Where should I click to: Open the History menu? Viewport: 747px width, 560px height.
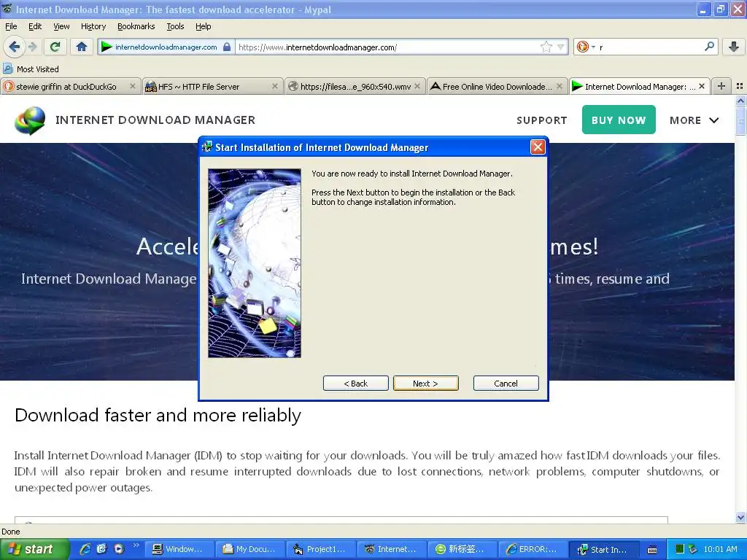click(93, 26)
